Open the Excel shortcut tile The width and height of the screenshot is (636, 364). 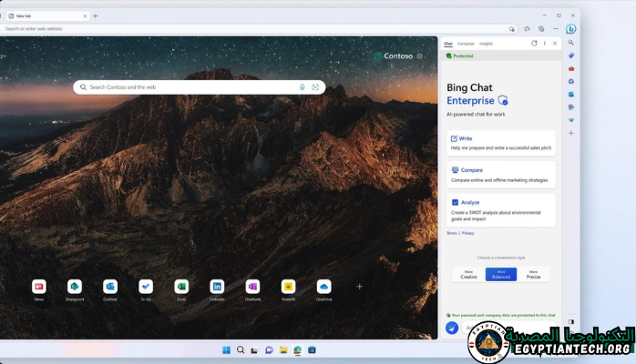point(181,287)
